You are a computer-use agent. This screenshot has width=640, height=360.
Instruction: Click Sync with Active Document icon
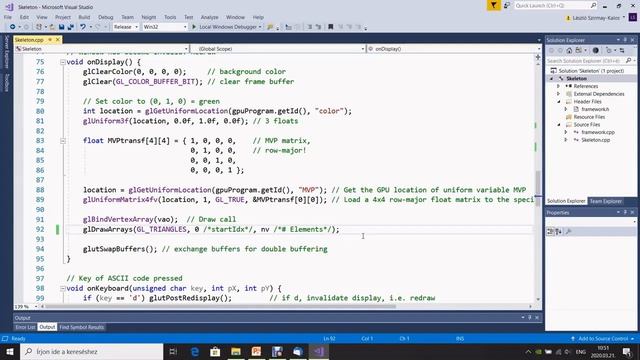click(x=622, y=51)
